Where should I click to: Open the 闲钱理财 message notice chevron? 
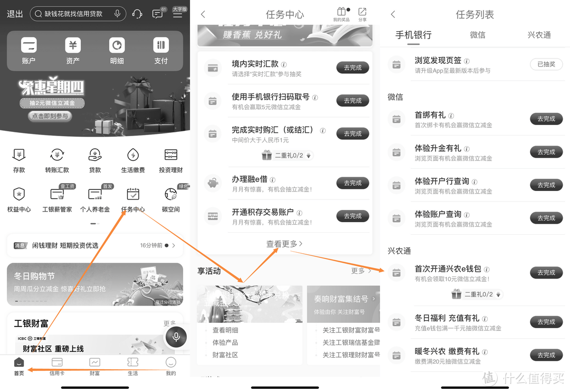[x=174, y=245]
